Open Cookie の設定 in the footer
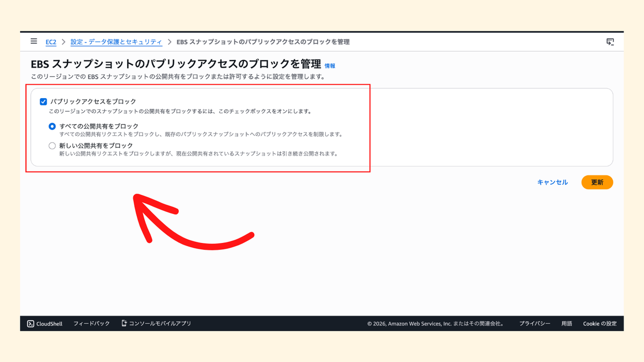Image resolution: width=644 pixels, height=362 pixels. [x=600, y=323]
